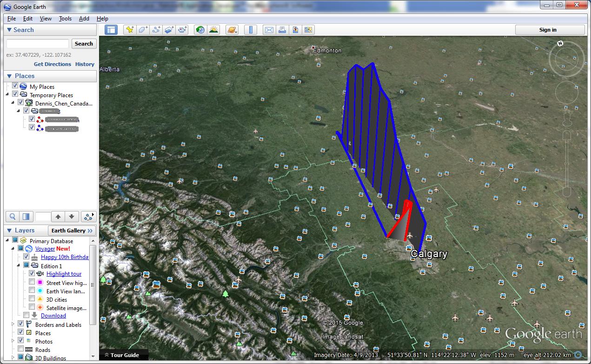Click the Look joystick eye control
The width and height of the screenshot is (591, 364).
(566, 59)
